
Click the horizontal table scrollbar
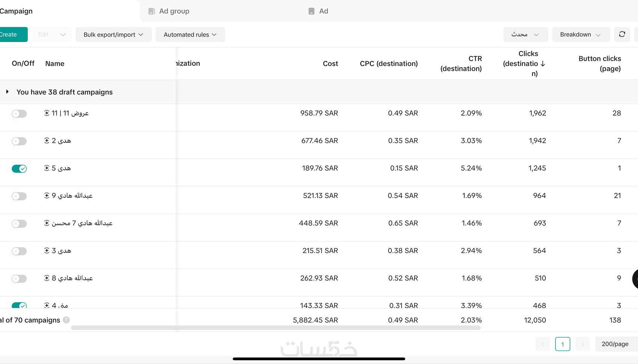tap(275, 328)
